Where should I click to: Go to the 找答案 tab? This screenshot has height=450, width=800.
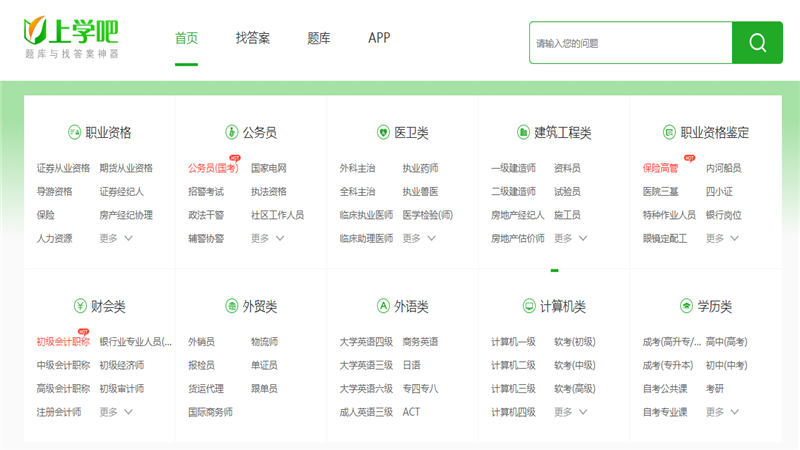point(253,38)
